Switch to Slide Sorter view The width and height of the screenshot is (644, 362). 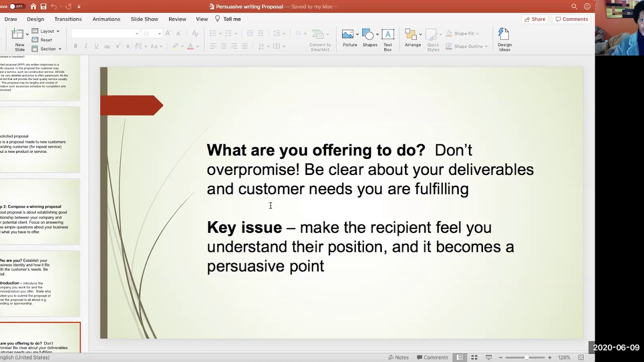point(474,357)
